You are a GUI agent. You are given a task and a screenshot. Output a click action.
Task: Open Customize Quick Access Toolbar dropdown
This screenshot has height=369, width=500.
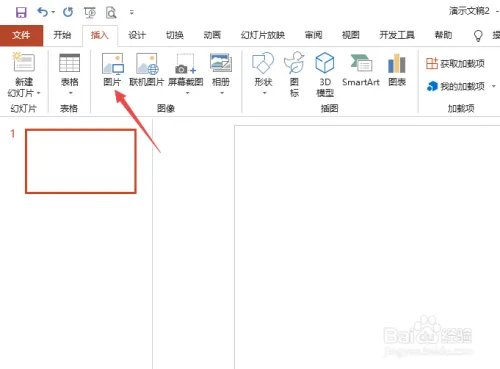click(132, 13)
